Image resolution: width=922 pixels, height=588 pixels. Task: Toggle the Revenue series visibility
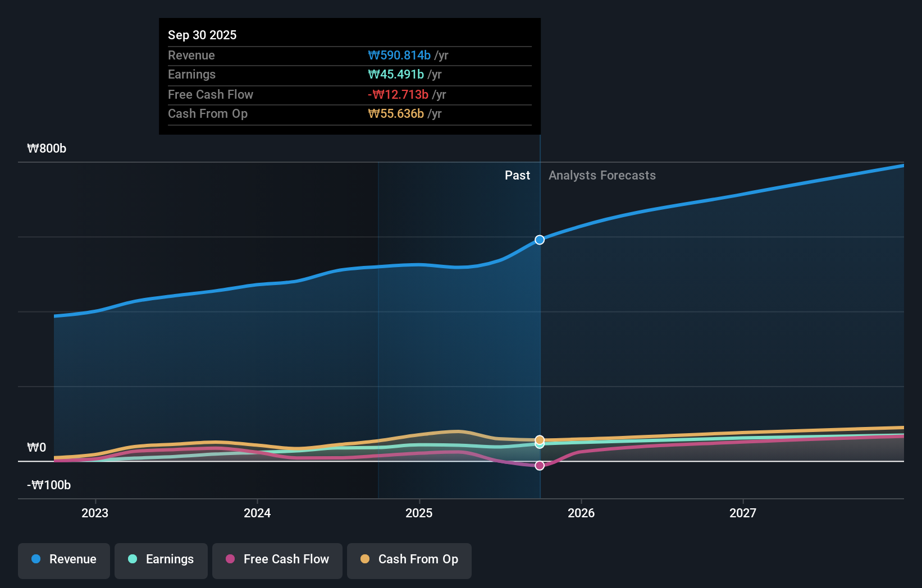(x=63, y=559)
